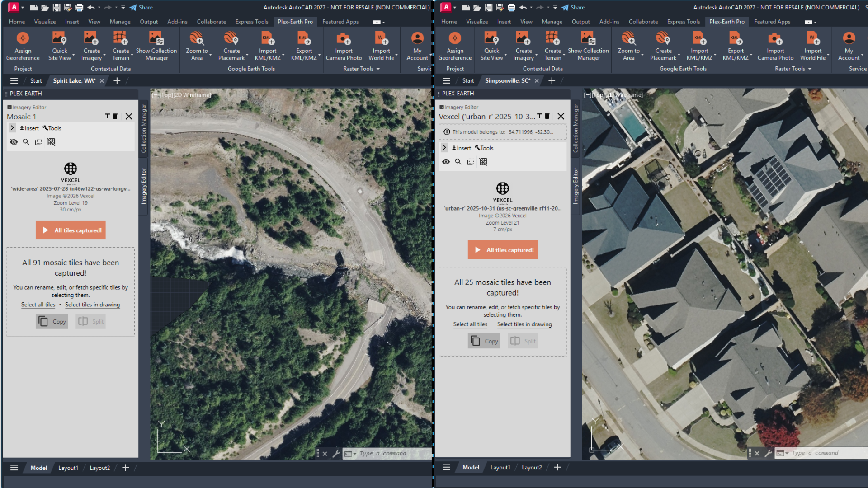
Task: Click Create Terrain in Simpsonville window
Action: click(x=552, y=46)
